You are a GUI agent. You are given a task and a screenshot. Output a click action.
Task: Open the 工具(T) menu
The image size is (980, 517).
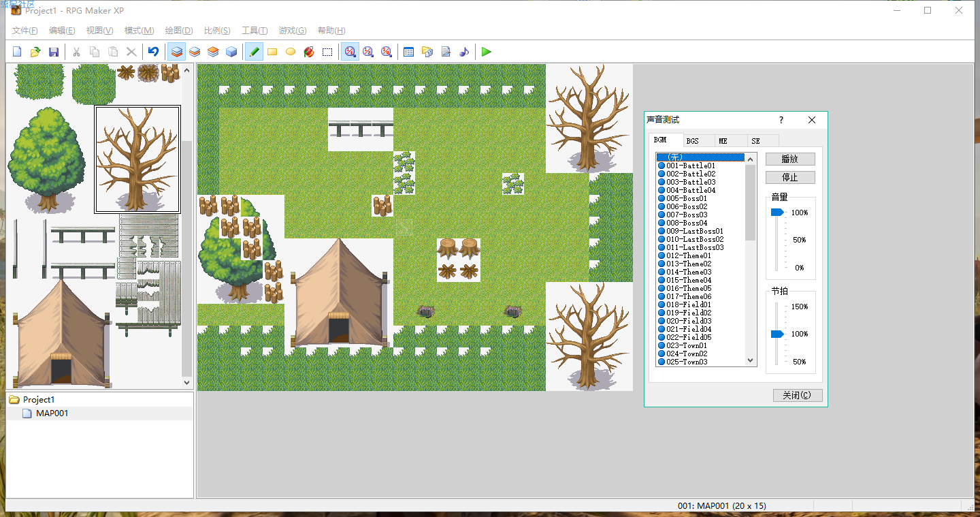click(x=255, y=31)
